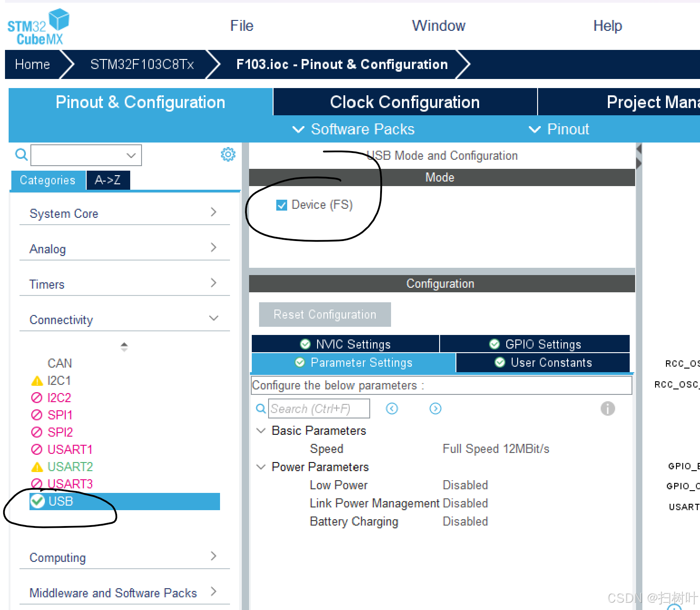
Task: Open the Pinout dropdown menu
Action: tap(559, 129)
